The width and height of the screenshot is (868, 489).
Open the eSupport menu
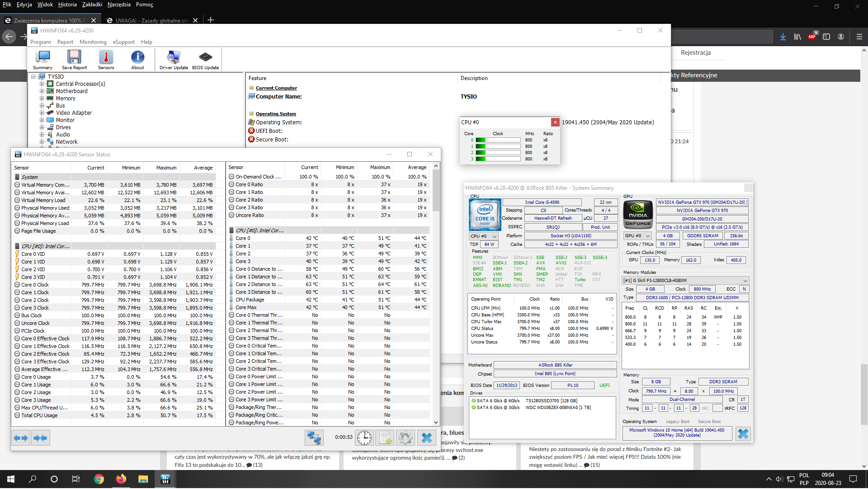[124, 42]
